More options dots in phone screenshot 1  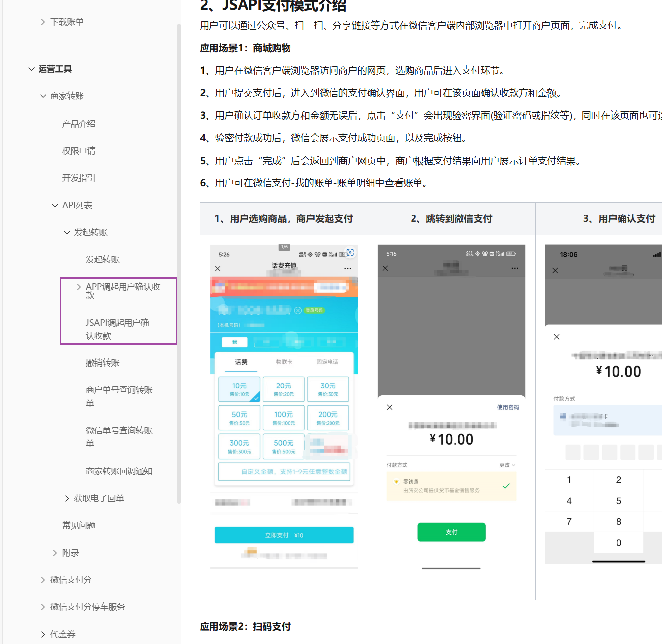point(348,269)
